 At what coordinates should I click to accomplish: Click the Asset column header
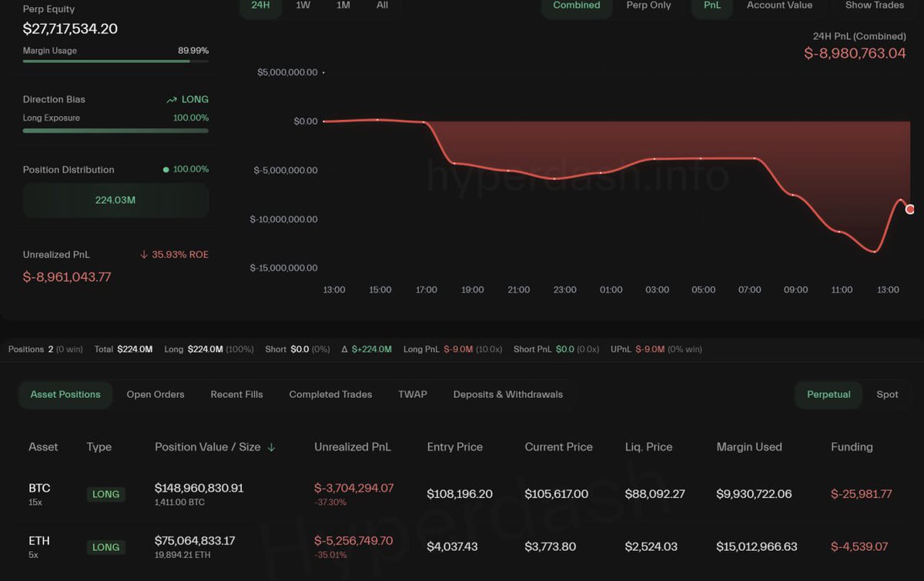[x=43, y=447]
